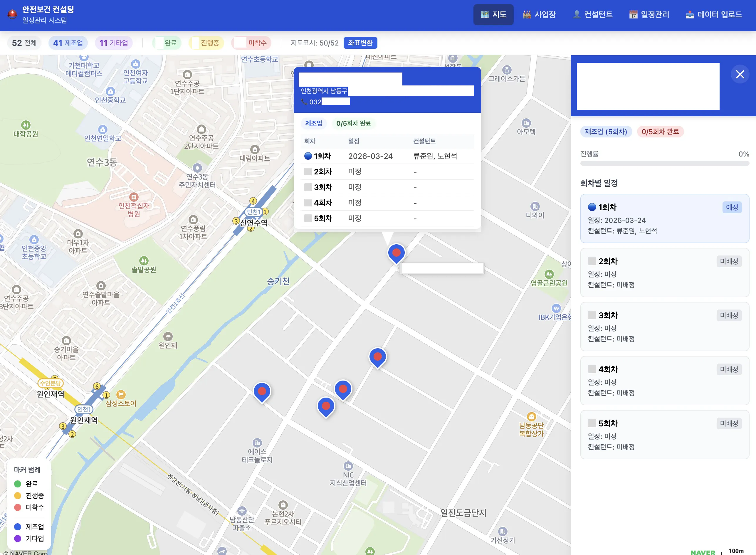Viewport: 756px width, 555px height.
Task: Click the 남동공단 복합상가 map icon
Action: click(x=531, y=417)
